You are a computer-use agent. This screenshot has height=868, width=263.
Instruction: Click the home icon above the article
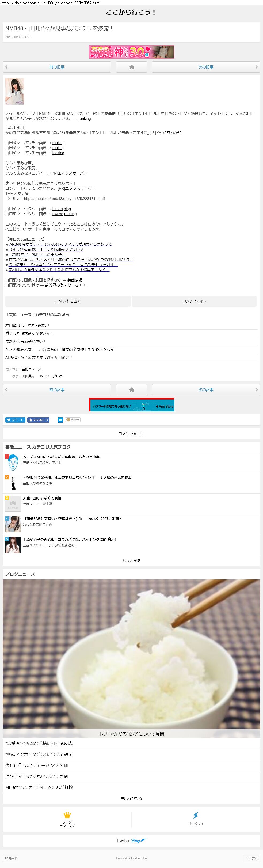[131, 67]
